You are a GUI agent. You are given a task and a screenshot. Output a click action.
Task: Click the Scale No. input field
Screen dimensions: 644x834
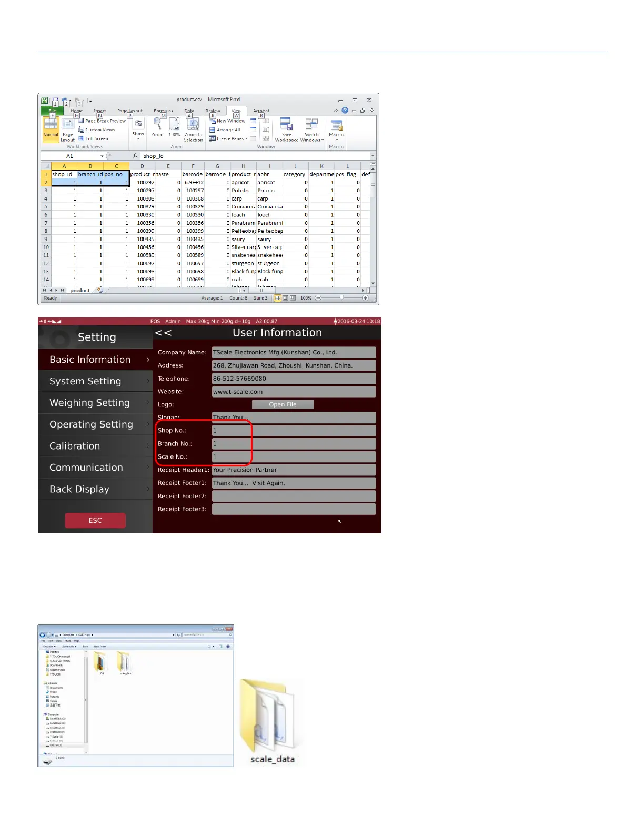click(294, 457)
